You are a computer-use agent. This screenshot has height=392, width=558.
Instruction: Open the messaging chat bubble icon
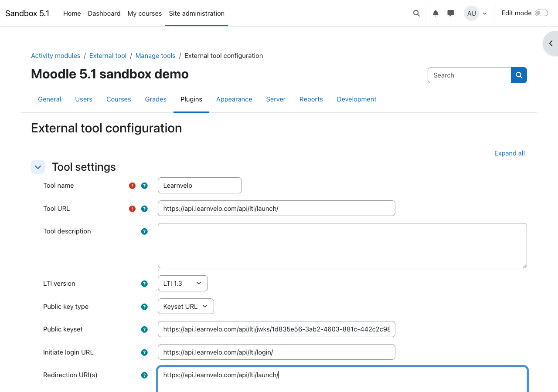tap(451, 13)
